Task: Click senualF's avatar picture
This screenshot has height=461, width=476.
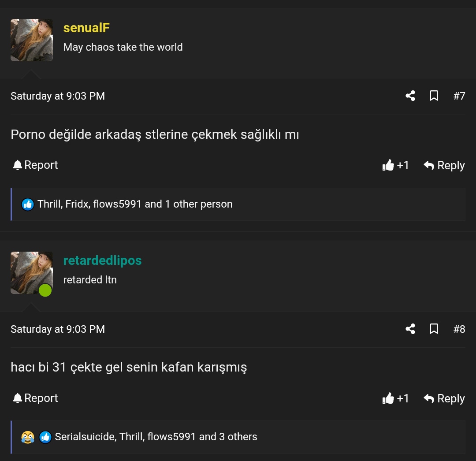Action: [32, 40]
